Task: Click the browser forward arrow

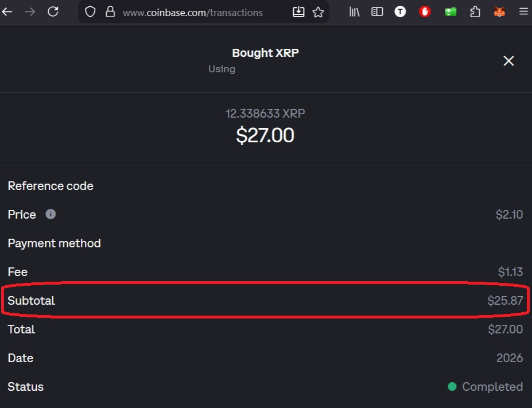Action: click(x=30, y=11)
